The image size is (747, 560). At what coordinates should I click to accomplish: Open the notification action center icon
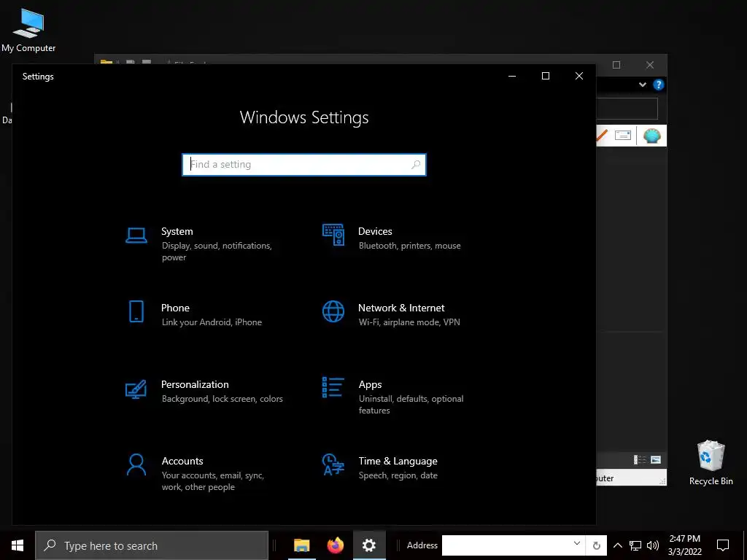tap(723, 545)
